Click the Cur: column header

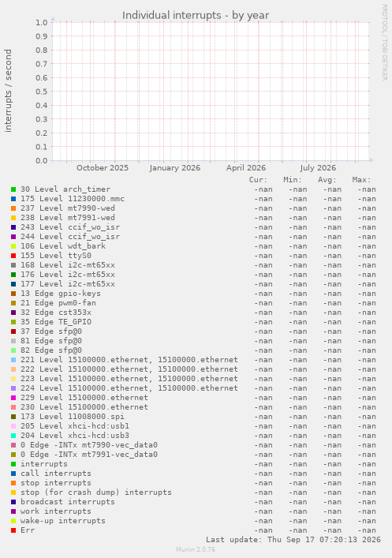pyautogui.click(x=258, y=180)
